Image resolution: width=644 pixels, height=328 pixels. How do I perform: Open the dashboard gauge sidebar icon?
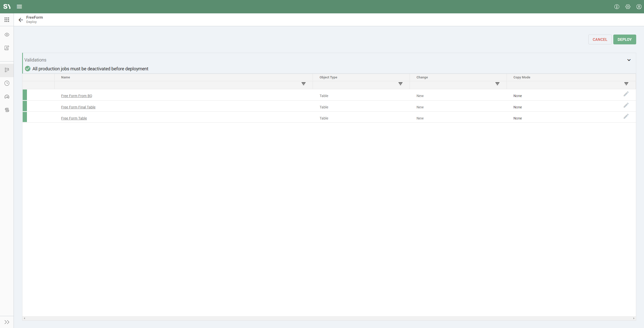7,97
